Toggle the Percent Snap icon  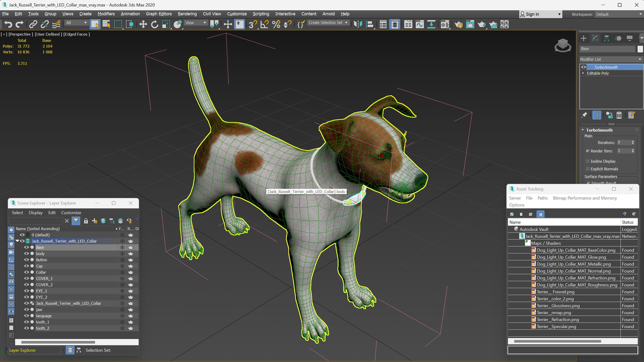point(276,24)
